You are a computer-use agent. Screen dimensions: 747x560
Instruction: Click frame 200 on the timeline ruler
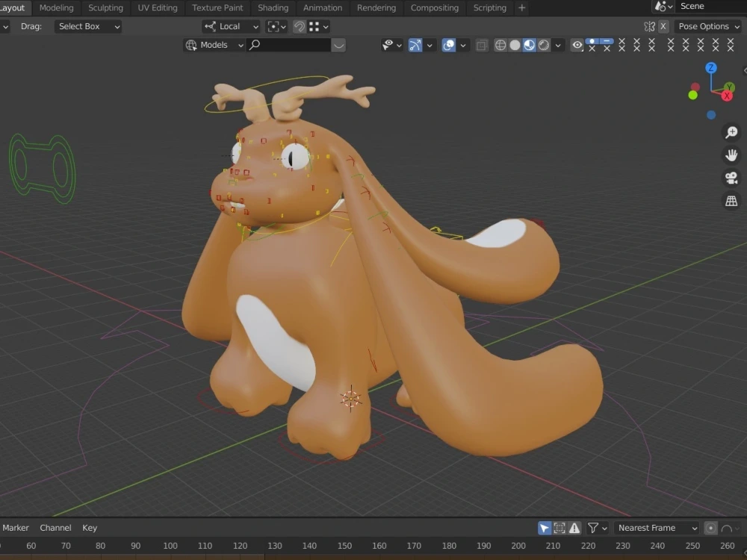coord(518,546)
